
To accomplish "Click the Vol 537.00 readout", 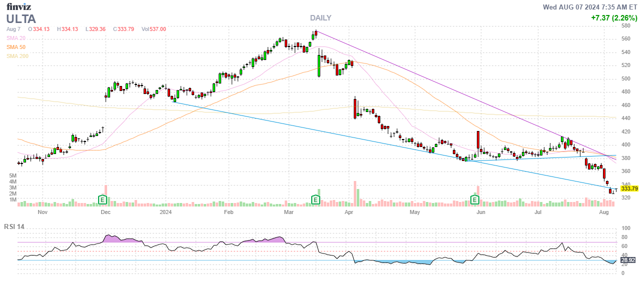I will click(x=154, y=29).
